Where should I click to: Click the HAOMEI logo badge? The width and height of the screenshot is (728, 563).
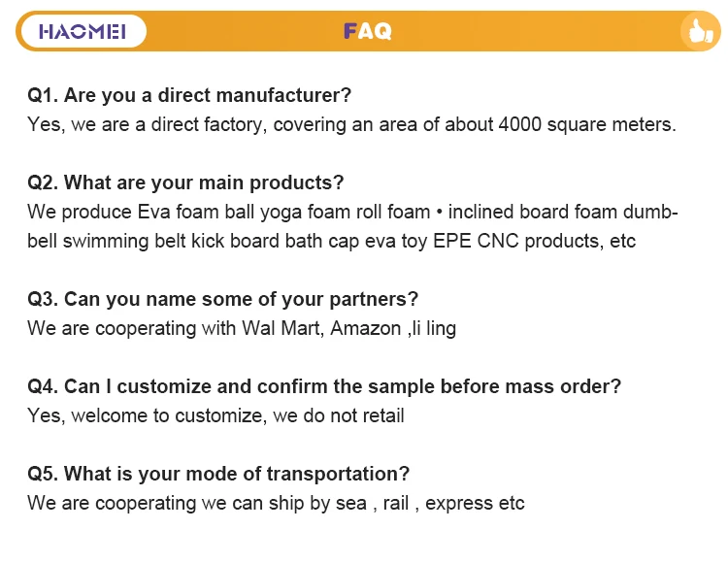coord(83,32)
